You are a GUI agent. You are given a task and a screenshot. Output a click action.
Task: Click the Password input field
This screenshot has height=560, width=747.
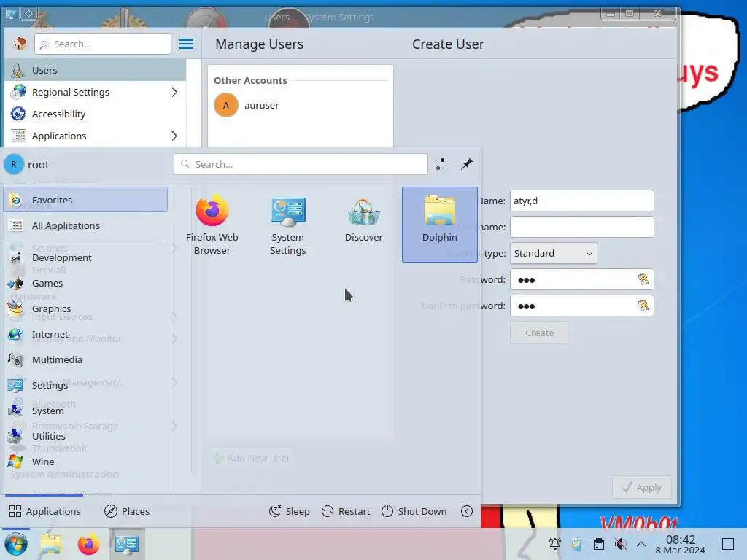pos(581,279)
